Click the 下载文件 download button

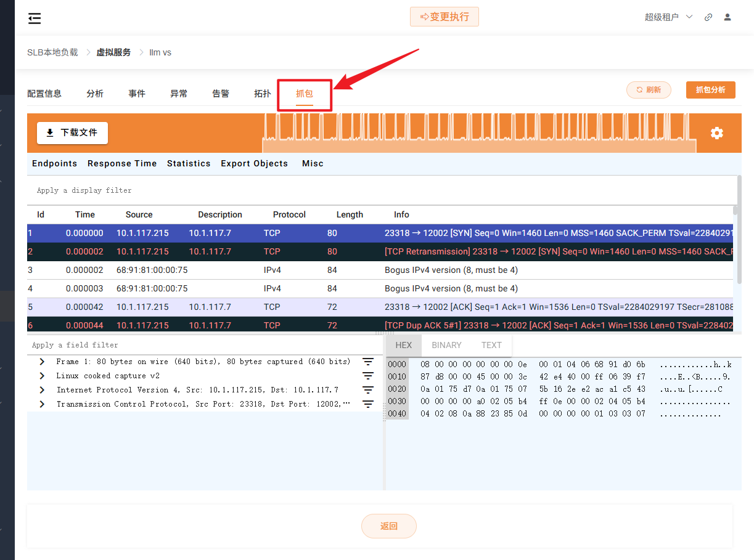point(72,132)
